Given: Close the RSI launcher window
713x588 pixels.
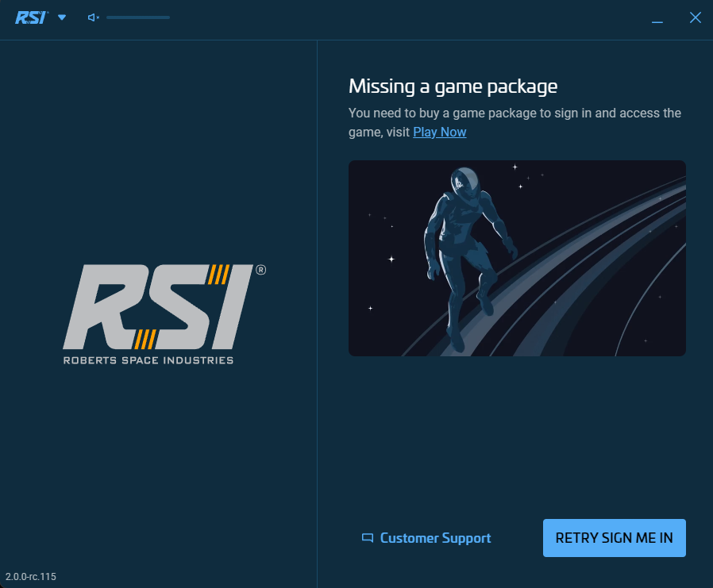Looking at the screenshot, I should point(696,17).
